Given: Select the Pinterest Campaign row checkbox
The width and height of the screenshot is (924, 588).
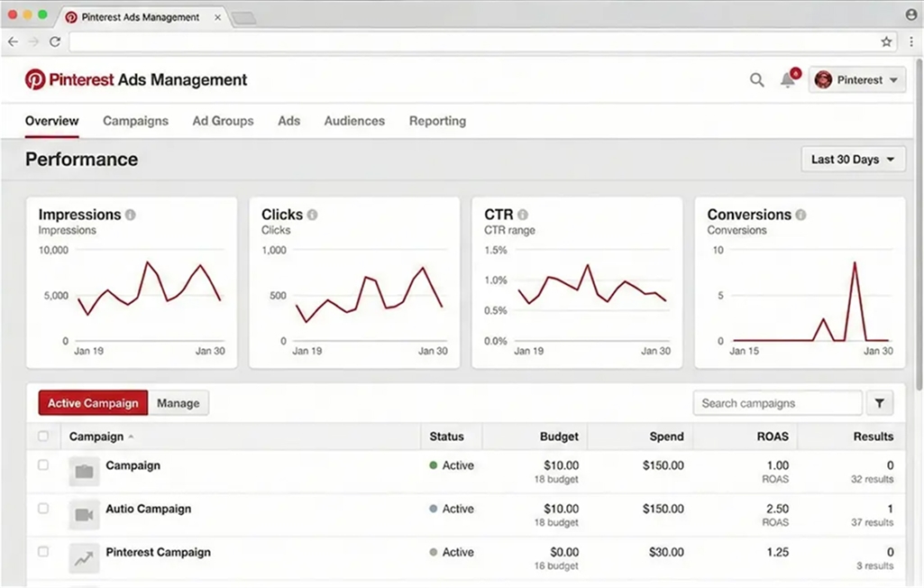Looking at the screenshot, I should [43, 552].
